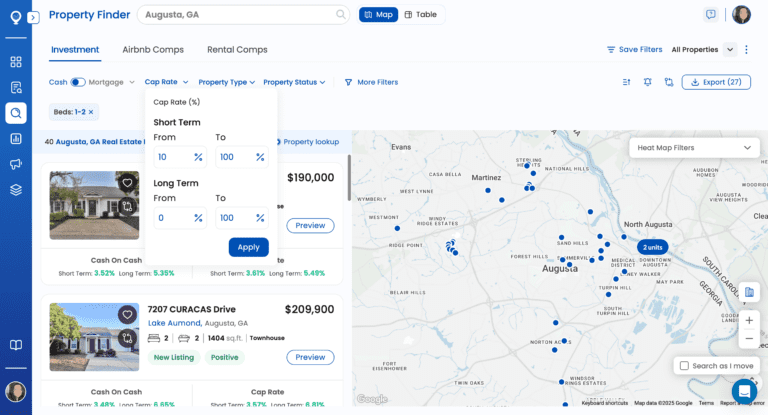This screenshot has width=768, height=415.
Task: Apply the cap rate filter
Action: pos(248,247)
